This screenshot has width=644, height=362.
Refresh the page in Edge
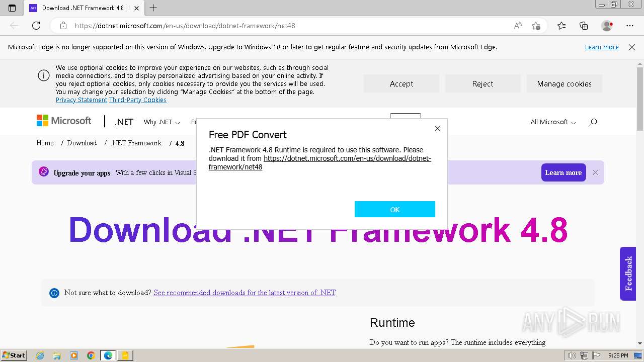36,26
